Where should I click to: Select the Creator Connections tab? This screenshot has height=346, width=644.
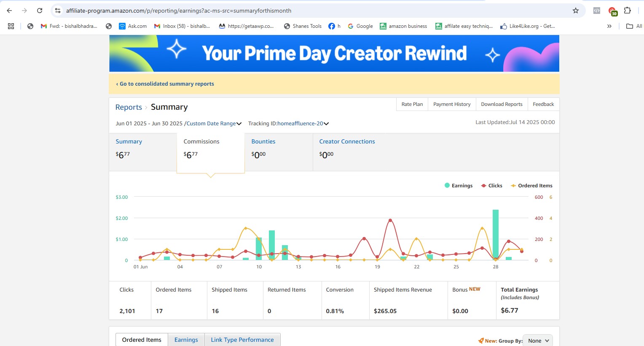[x=347, y=141]
